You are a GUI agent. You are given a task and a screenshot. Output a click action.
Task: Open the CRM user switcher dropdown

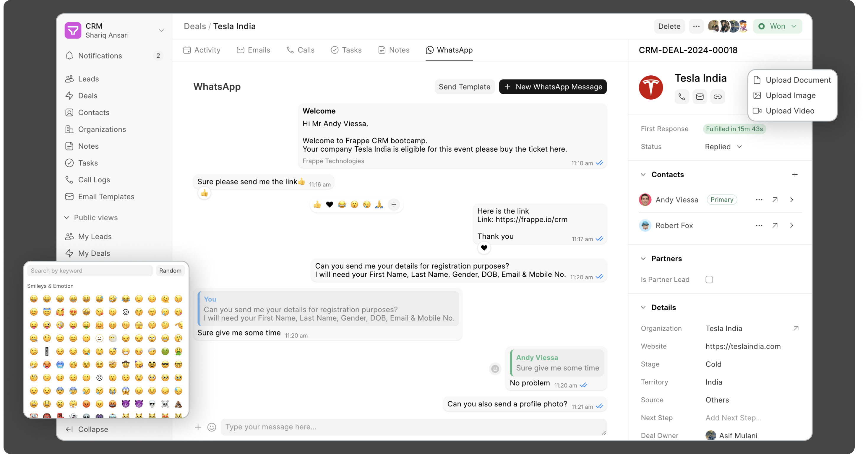point(161,30)
